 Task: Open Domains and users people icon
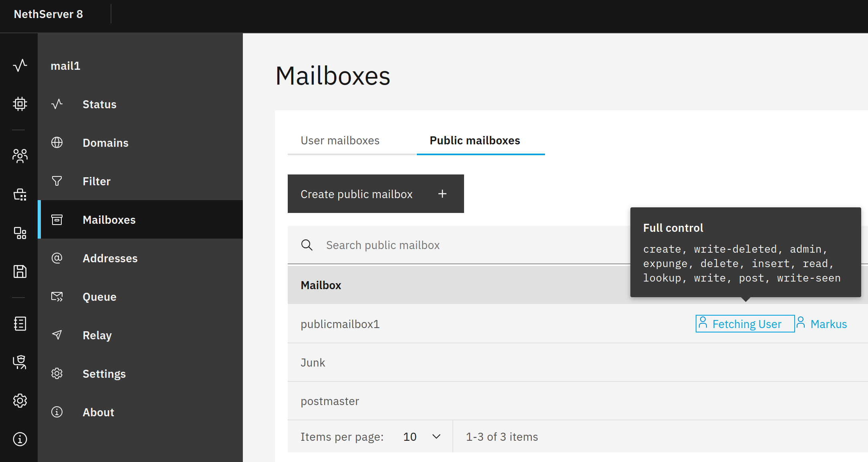tap(20, 156)
